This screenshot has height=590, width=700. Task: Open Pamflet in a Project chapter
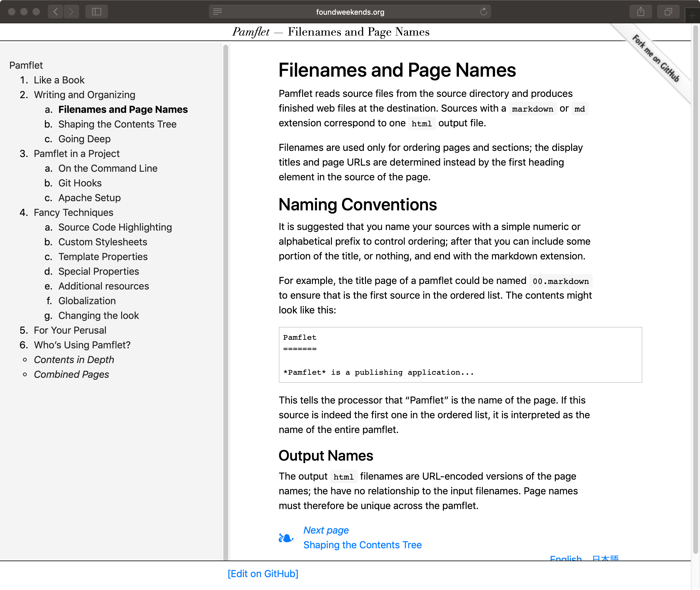click(77, 154)
